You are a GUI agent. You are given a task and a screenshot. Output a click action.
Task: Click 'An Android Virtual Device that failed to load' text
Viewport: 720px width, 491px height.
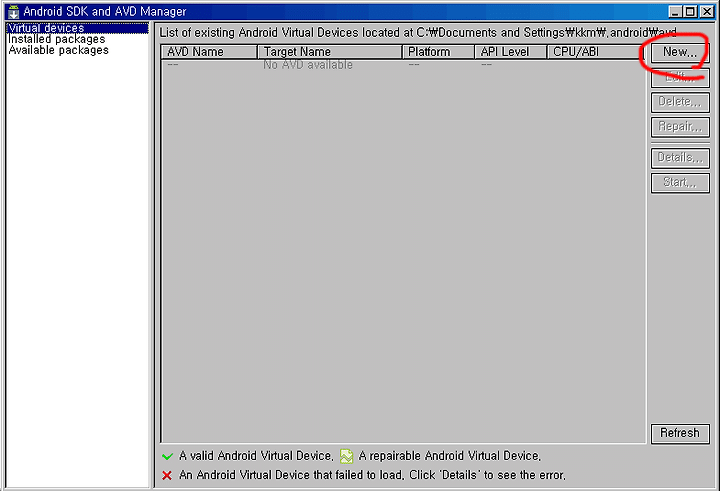(292, 475)
